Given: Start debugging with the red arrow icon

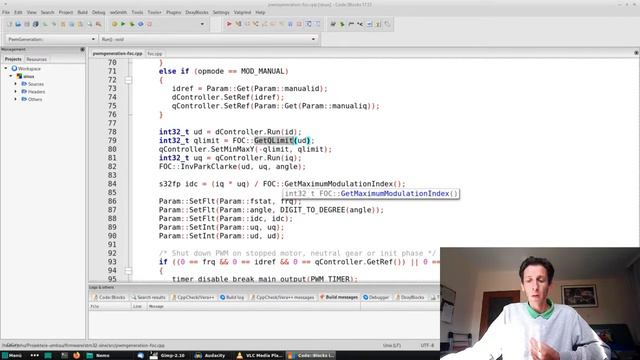Looking at the screenshot, I should pos(229,24).
